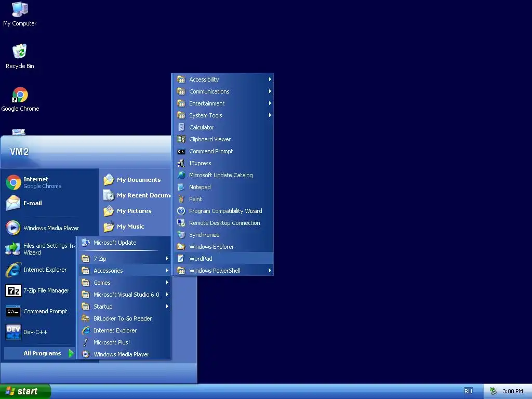The height and width of the screenshot is (399, 532).
Task: Click the 7-Zip folder label
Action: point(100,259)
